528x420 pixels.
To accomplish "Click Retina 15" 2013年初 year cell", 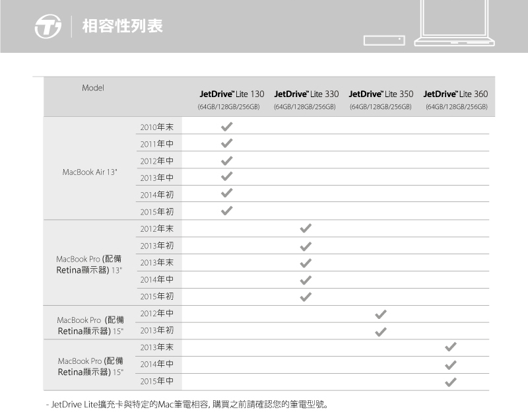I will (157, 330).
